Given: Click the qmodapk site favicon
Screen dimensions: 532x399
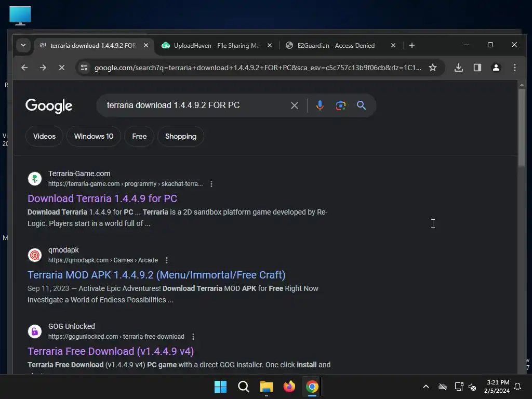Looking at the screenshot, I should pyautogui.click(x=35, y=255).
